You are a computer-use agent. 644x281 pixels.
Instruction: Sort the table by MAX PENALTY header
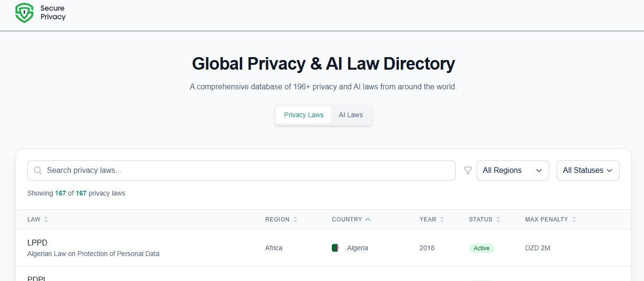pos(546,220)
